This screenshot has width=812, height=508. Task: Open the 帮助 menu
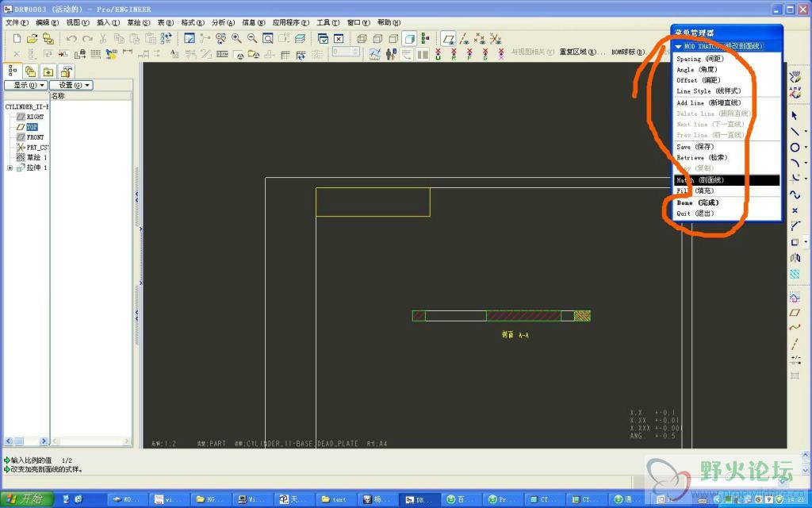pyautogui.click(x=389, y=23)
